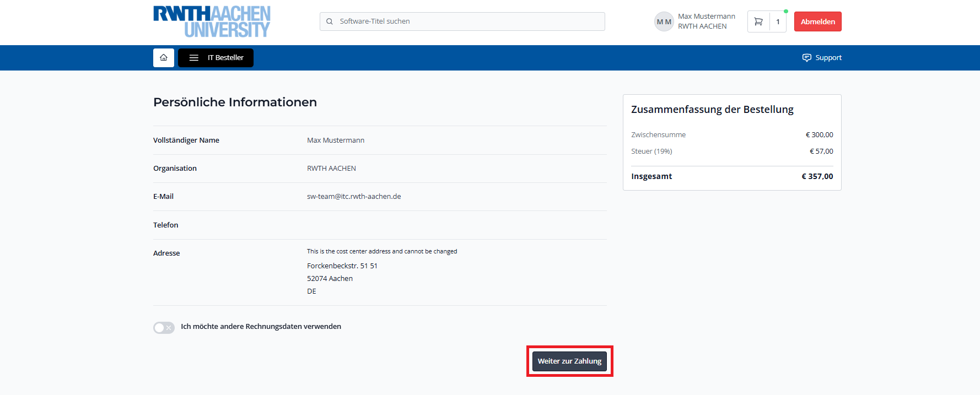Proceed with Weiter zur Zahlung button
The height and width of the screenshot is (395, 980).
point(569,361)
